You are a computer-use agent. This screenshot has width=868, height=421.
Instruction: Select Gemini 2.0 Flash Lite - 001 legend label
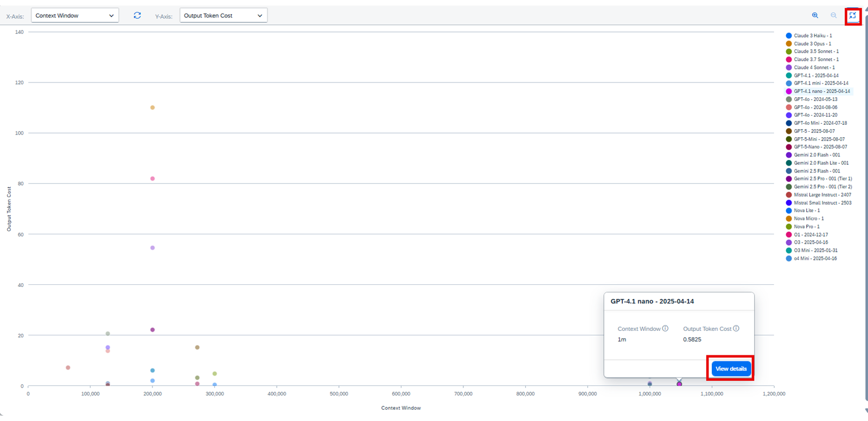[821, 163]
